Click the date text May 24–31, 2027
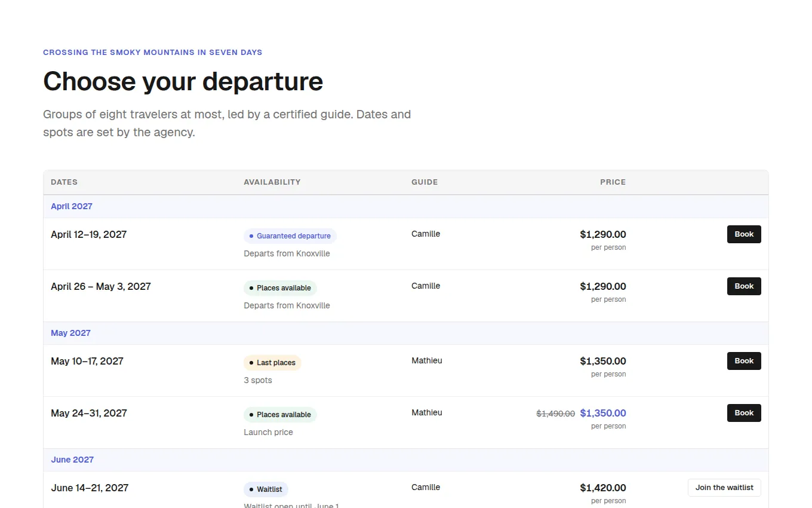This screenshot has width=812, height=508. click(x=89, y=413)
